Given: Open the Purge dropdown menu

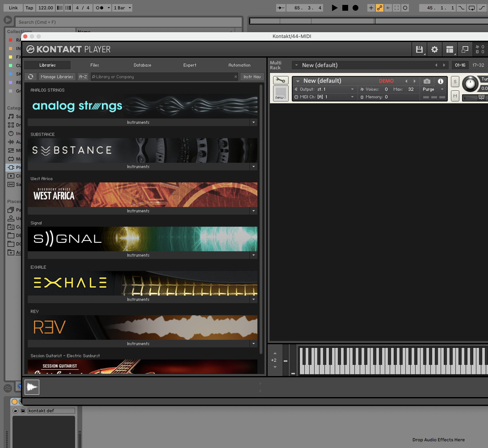Looking at the screenshot, I should tap(433, 89).
